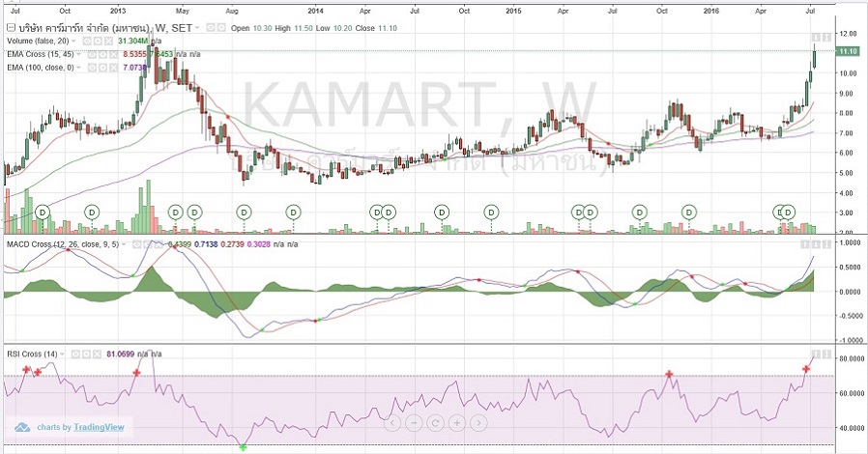
Task: Open the symbol title dropdown arrow after SET
Action: click(199, 28)
